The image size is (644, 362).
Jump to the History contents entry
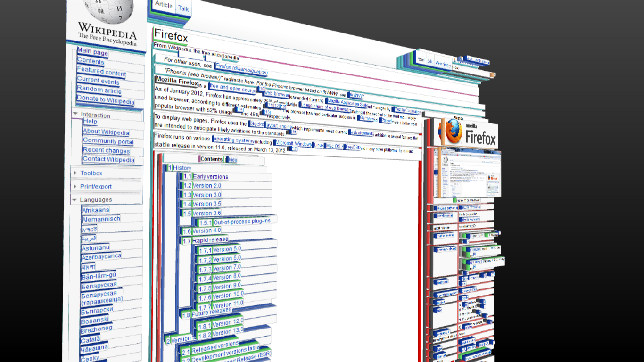click(182, 168)
